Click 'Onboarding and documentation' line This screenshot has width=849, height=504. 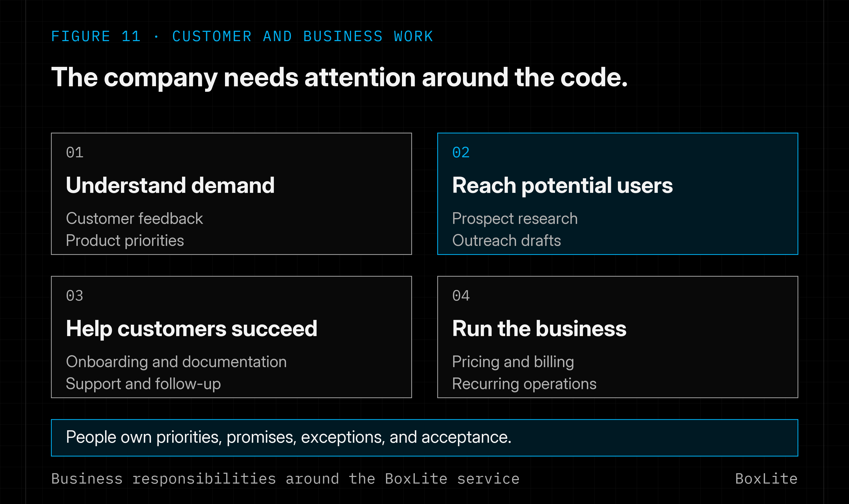[176, 362]
